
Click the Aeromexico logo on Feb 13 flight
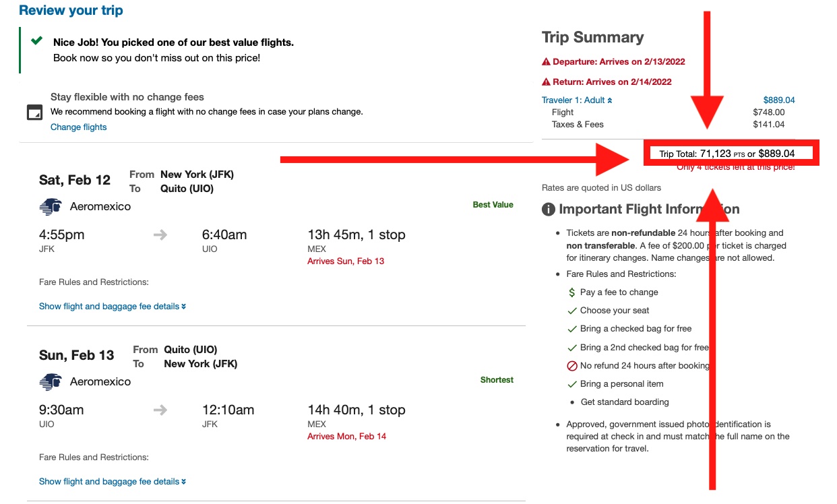click(51, 382)
